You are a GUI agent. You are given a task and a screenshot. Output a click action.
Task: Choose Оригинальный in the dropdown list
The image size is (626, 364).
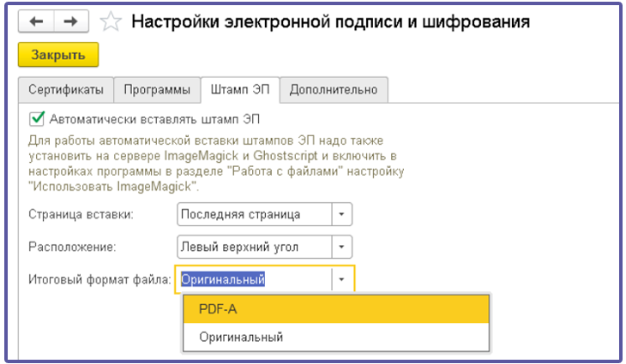pos(336,337)
